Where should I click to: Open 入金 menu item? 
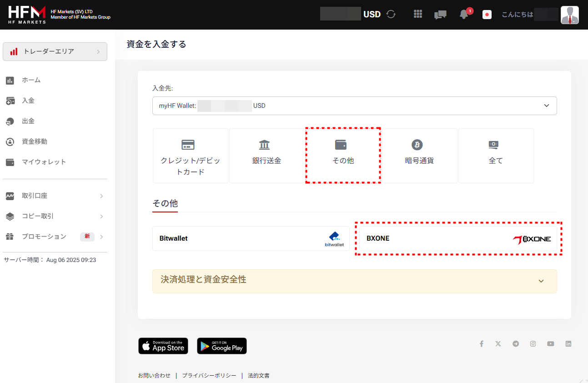(x=28, y=101)
